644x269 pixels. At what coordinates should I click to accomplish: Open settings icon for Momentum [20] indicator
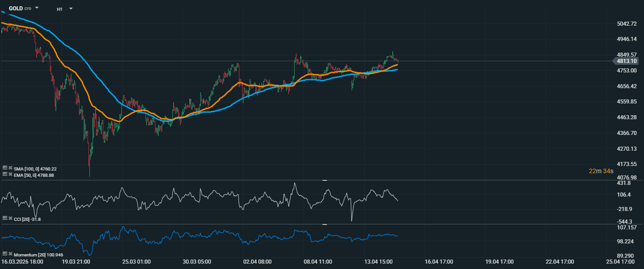click(x=4, y=255)
